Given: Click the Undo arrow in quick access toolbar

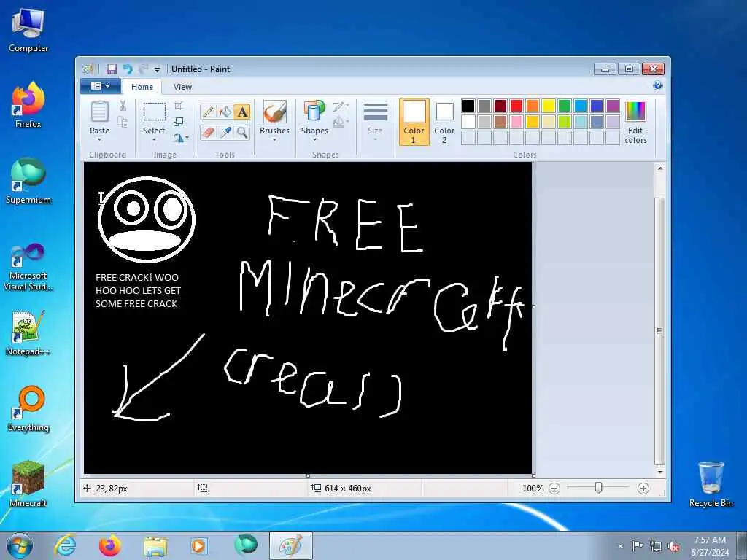Looking at the screenshot, I should click(127, 69).
